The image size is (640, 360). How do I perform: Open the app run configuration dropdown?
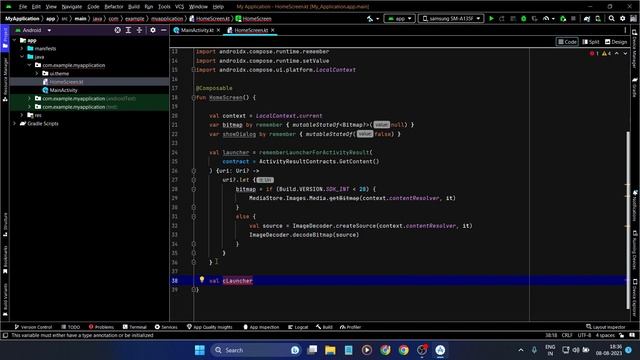[400, 18]
